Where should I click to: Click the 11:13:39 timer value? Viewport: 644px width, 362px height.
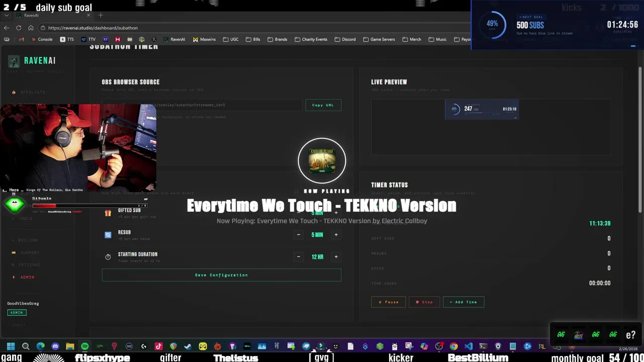pos(600,223)
